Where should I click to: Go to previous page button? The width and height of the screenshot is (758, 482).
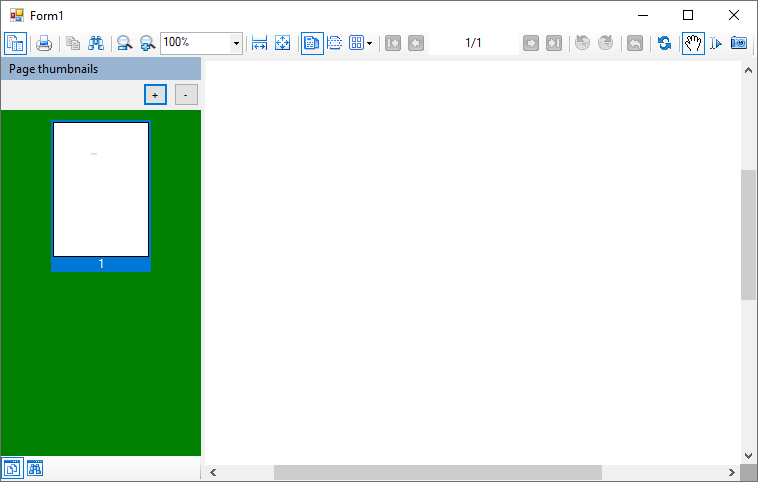click(x=416, y=44)
